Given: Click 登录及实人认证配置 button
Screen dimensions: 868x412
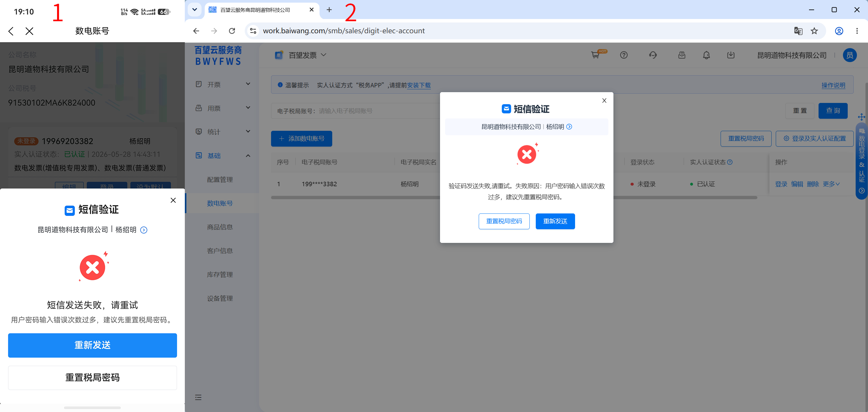Looking at the screenshot, I should (814, 139).
